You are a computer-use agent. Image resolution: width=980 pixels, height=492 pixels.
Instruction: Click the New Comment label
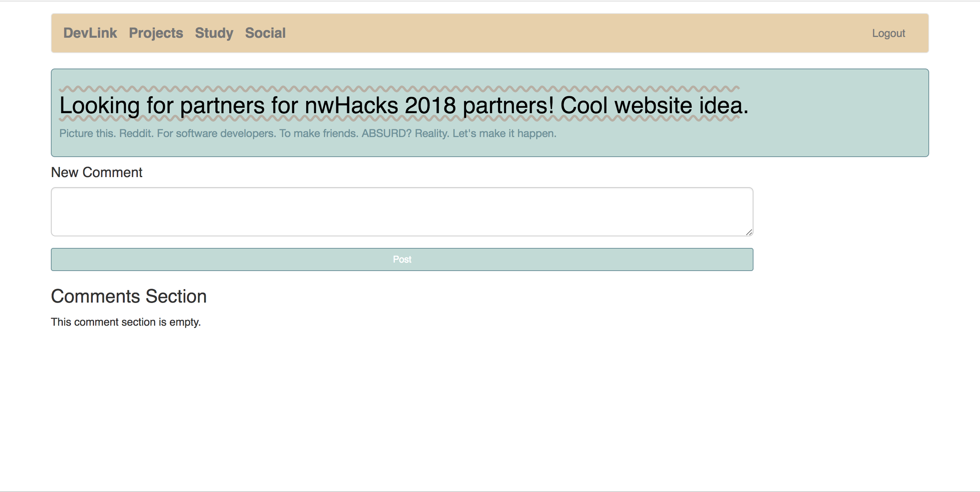point(97,172)
